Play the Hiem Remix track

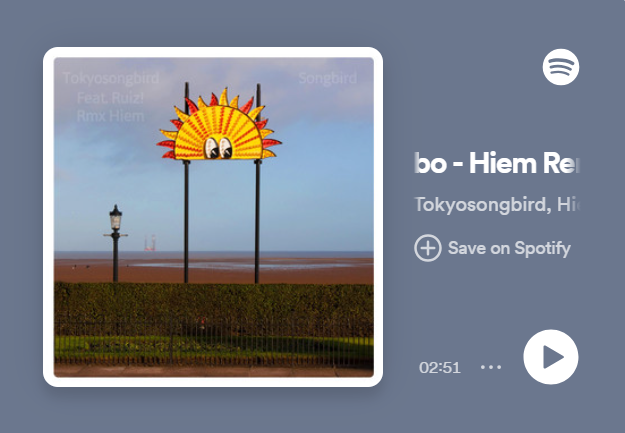point(551,357)
